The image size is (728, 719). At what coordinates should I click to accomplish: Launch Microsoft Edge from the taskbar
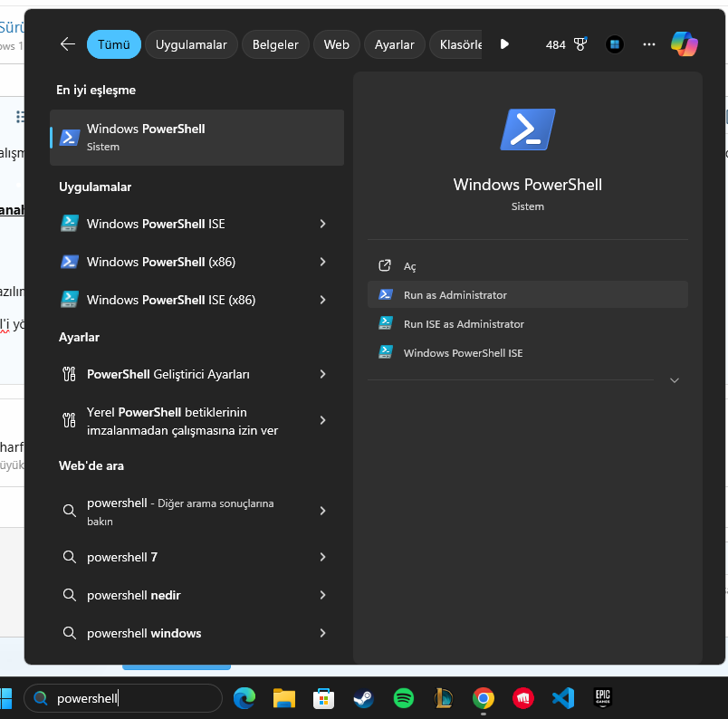point(244,698)
